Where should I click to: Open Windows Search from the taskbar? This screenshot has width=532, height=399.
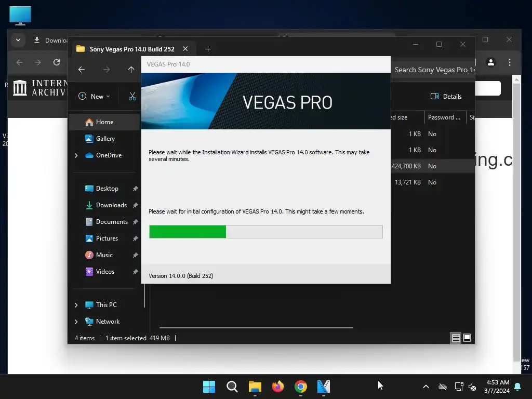[x=232, y=387]
